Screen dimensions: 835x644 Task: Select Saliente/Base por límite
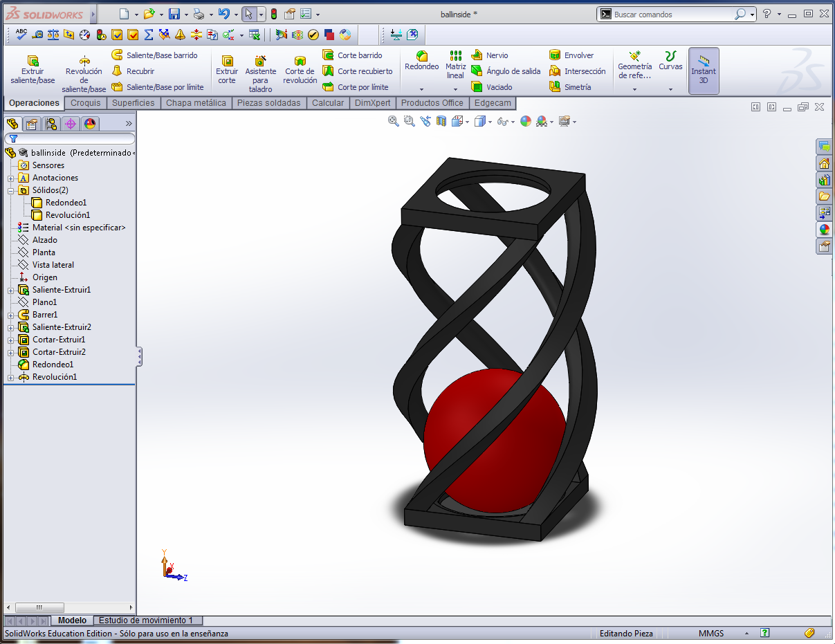pos(158,87)
